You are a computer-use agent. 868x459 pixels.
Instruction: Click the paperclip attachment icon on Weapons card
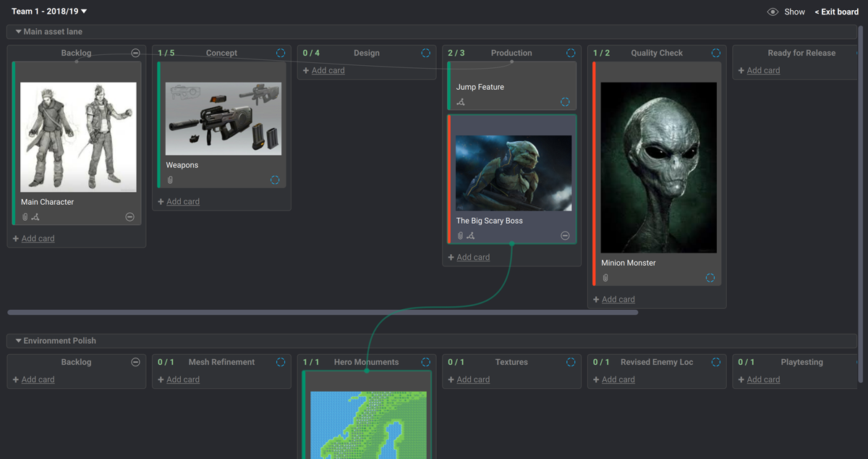click(170, 180)
